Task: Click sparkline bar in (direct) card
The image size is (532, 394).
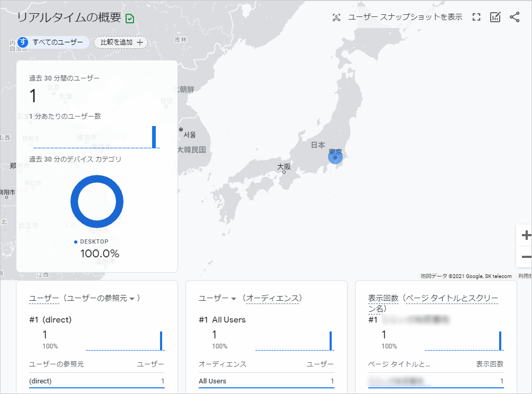Action: [161, 341]
